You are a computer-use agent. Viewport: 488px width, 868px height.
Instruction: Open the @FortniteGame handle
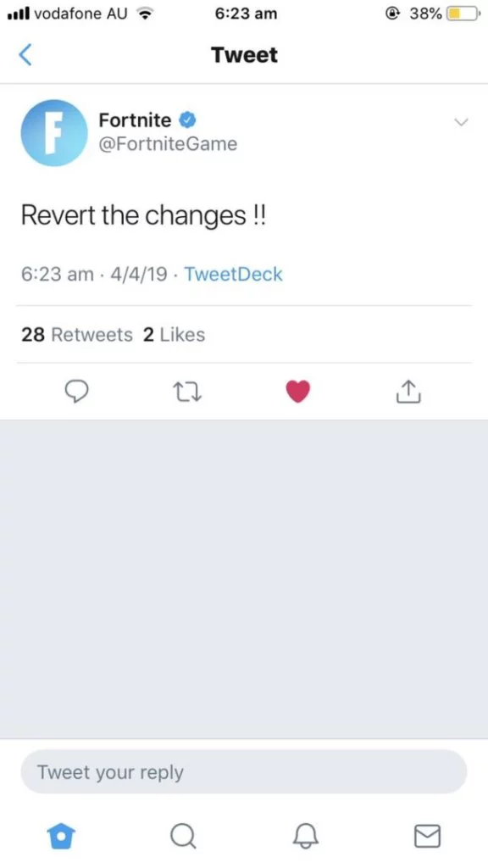[168, 144]
